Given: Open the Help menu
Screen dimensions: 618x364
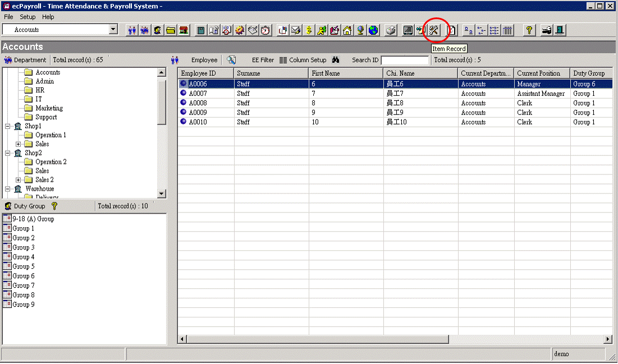Looking at the screenshot, I should pos(48,17).
